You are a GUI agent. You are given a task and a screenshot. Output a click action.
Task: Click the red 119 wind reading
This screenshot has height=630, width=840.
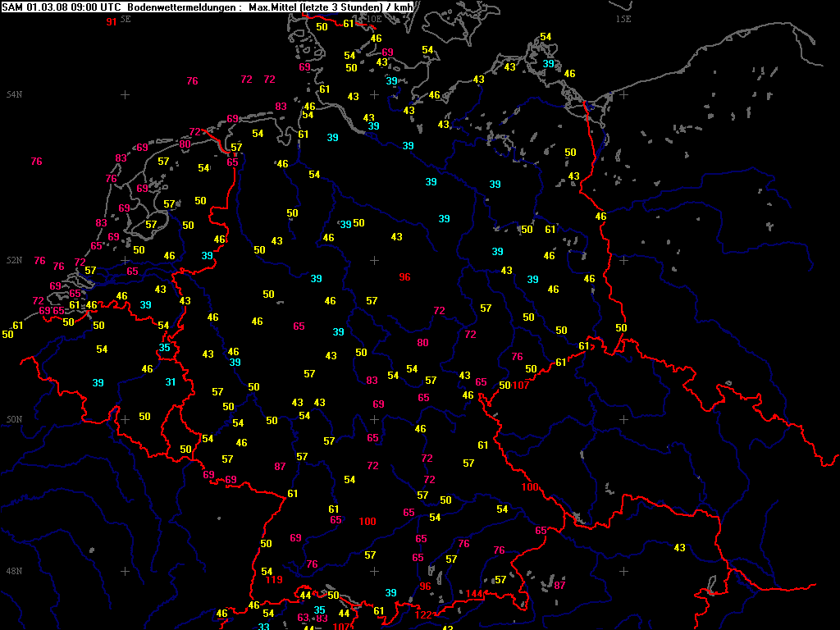click(x=274, y=581)
